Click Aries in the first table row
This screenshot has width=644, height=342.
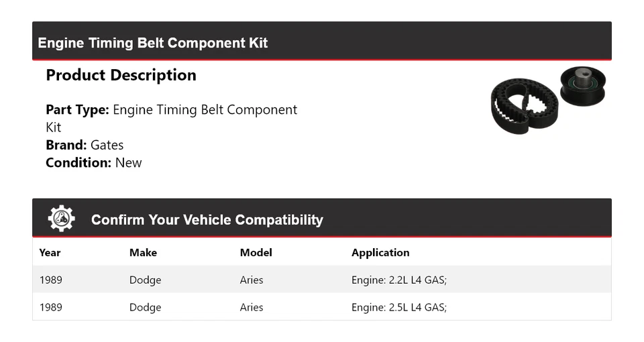pyautogui.click(x=252, y=280)
